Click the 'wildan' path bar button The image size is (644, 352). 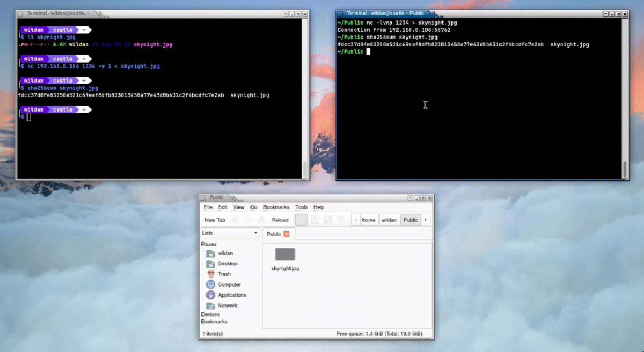[389, 220]
